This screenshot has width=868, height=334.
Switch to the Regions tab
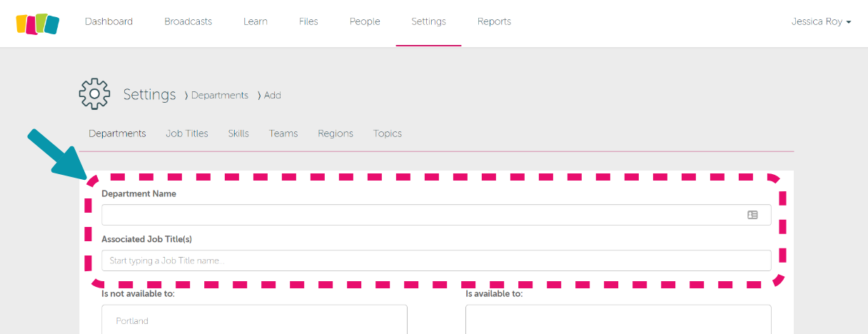335,133
